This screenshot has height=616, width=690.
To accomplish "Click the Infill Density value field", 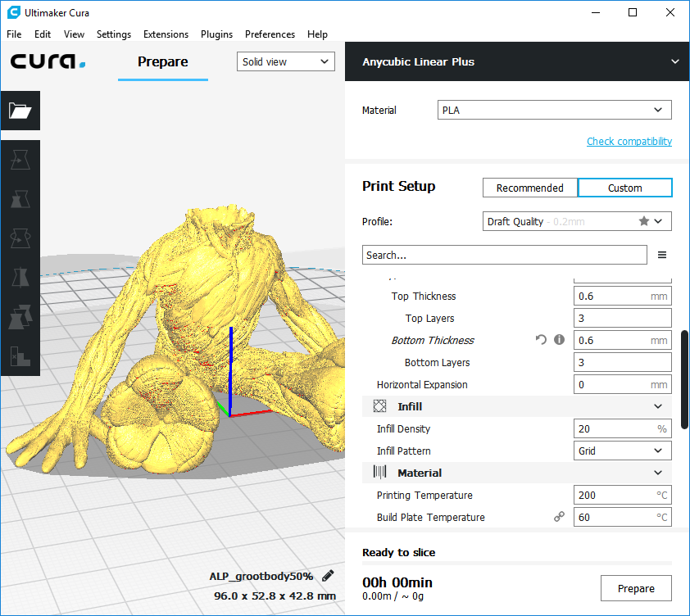I will point(622,428).
